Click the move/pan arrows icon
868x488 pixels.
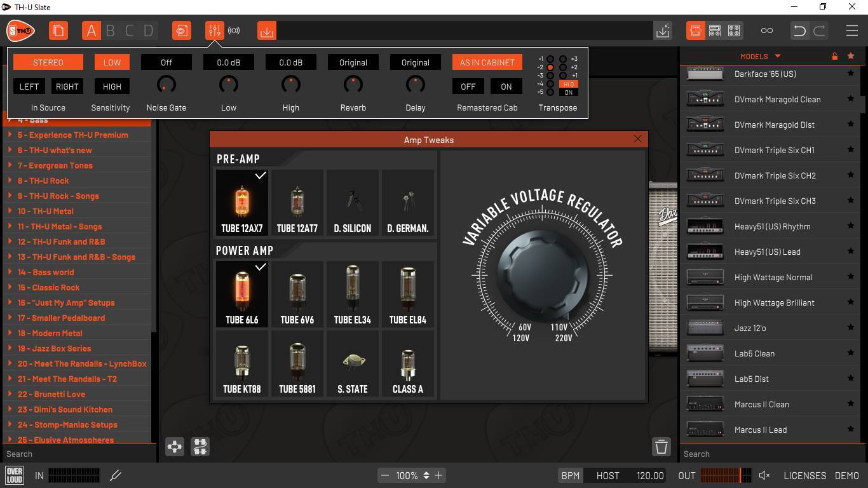tap(175, 447)
